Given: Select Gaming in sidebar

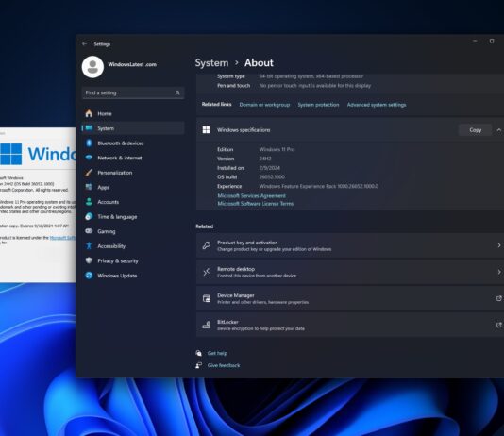Looking at the screenshot, I should pos(133,231).
